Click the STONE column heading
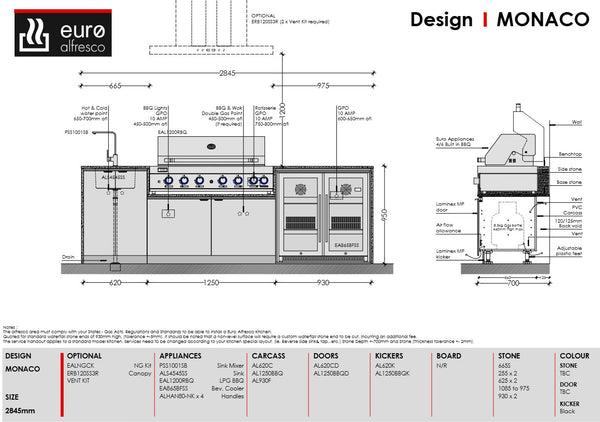 tap(509, 355)
